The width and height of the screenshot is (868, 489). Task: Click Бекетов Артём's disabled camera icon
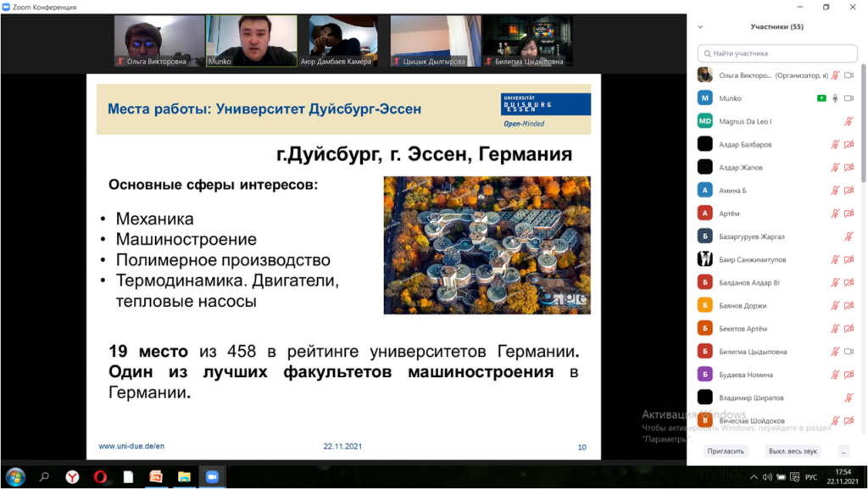(x=849, y=329)
